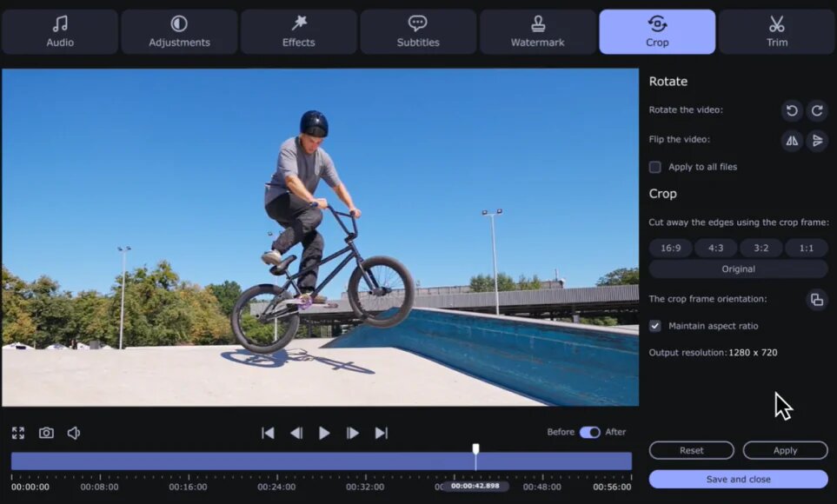Open the Audio tab
Screen dimensions: 837x504
[x=60, y=31]
